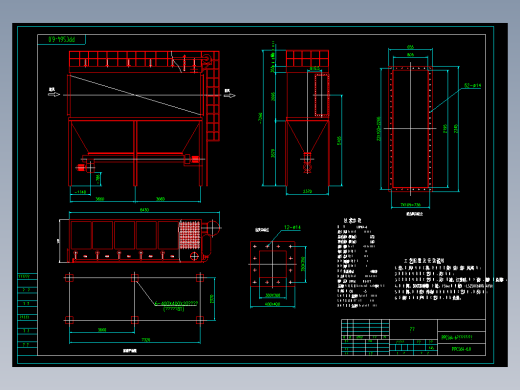Select the red ladder on front elevation
The height and width of the screenshot is (390, 520).
pos(213,97)
